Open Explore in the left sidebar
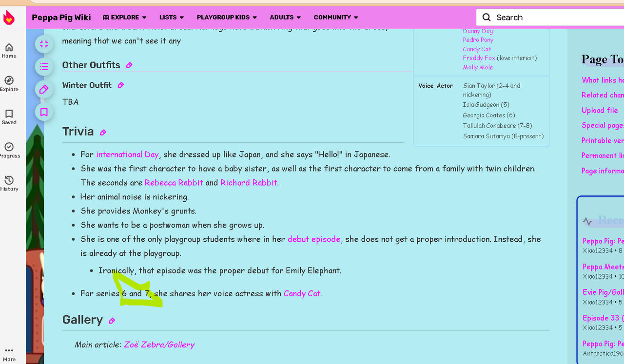The height and width of the screenshot is (364, 624). tap(9, 84)
